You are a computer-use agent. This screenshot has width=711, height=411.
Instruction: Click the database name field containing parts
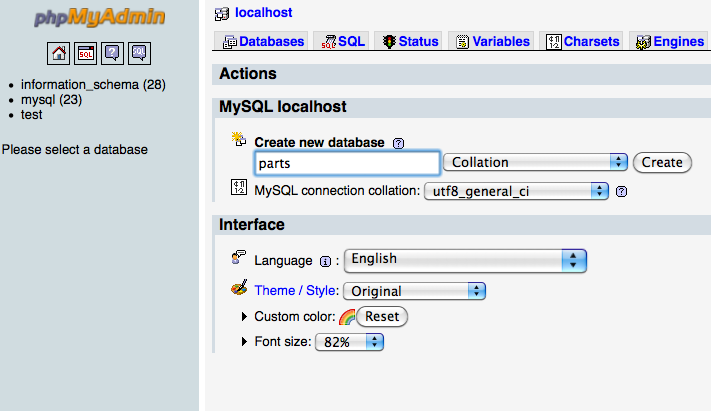[347, 163]
